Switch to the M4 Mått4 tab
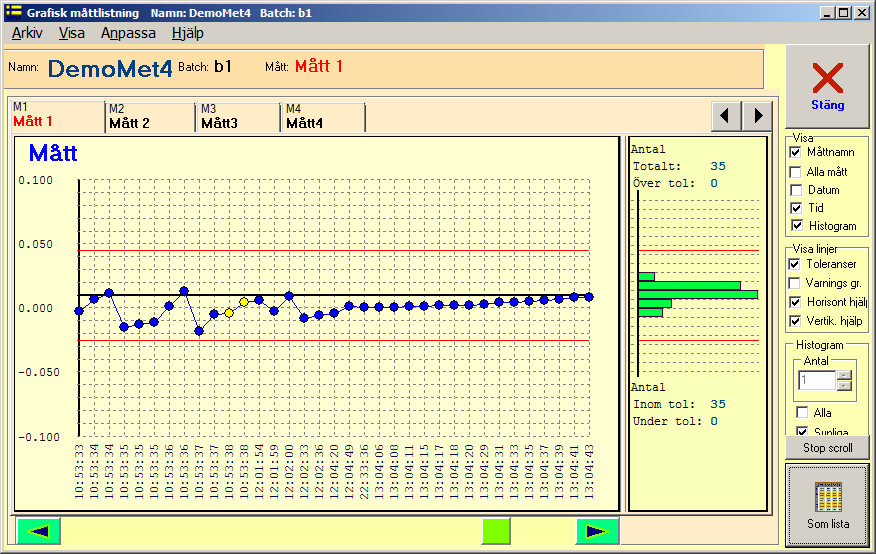The image size is (876, 554). click(323, 117)
